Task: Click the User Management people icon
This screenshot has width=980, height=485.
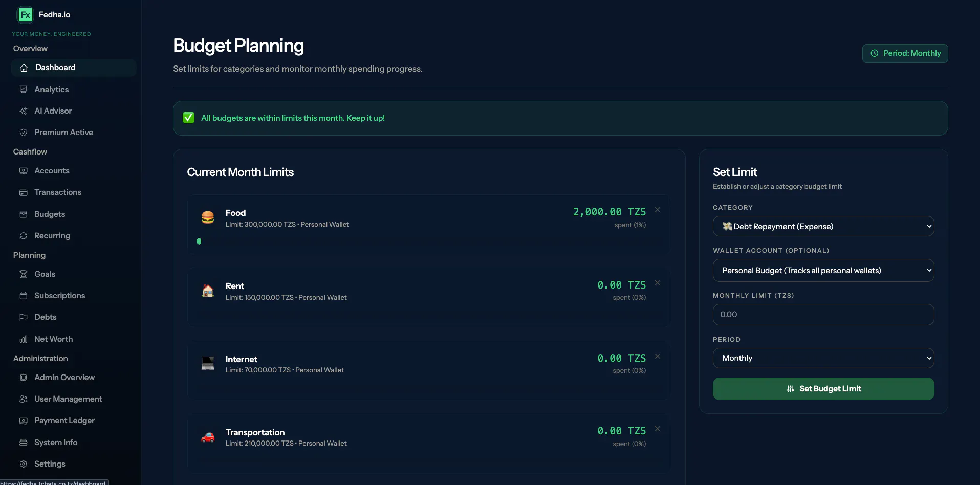Action: point(24,399)
